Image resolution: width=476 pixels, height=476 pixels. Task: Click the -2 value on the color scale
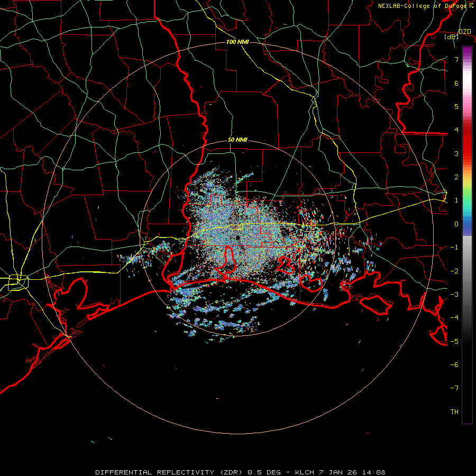click(x=454, y=271)
